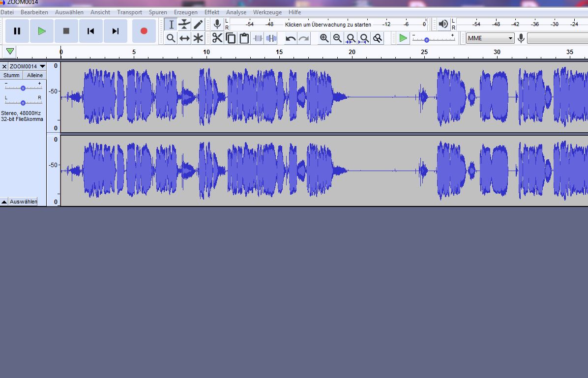Viewport: 588px width, 378px height.
Task: Click the Pause button
Action: pyautogui.click(x=17, y=31)
